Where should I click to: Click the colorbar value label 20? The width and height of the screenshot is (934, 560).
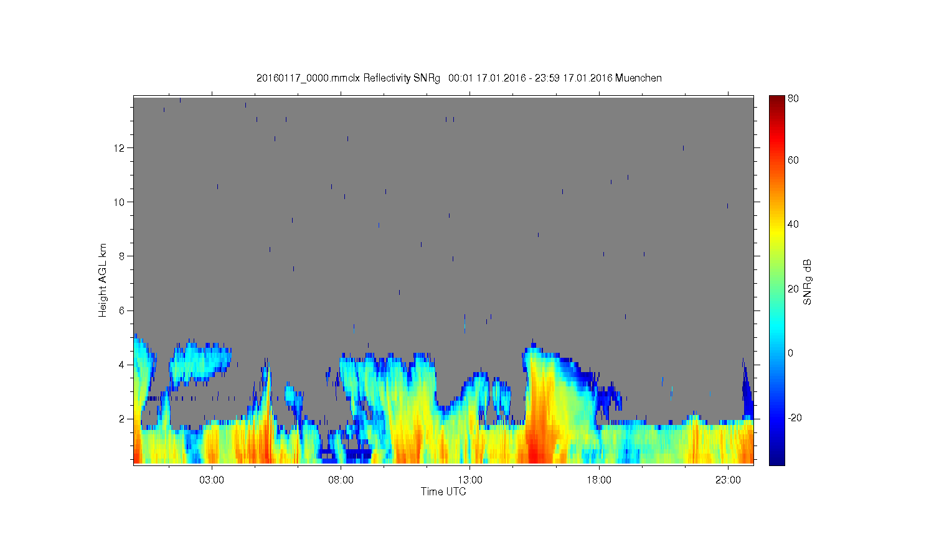coord(793,289)
